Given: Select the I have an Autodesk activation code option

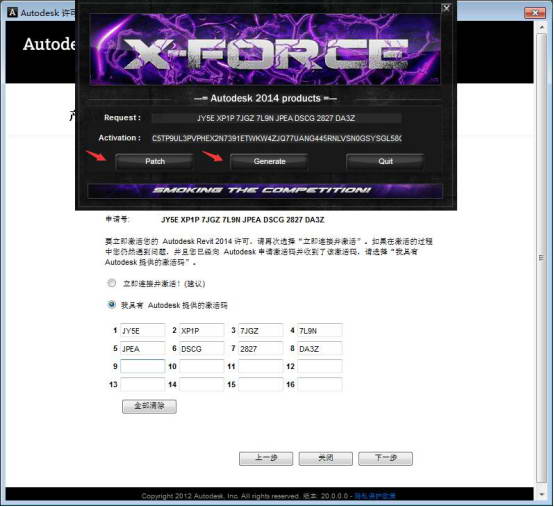Looking at the screenshot, I should (112, 305).
